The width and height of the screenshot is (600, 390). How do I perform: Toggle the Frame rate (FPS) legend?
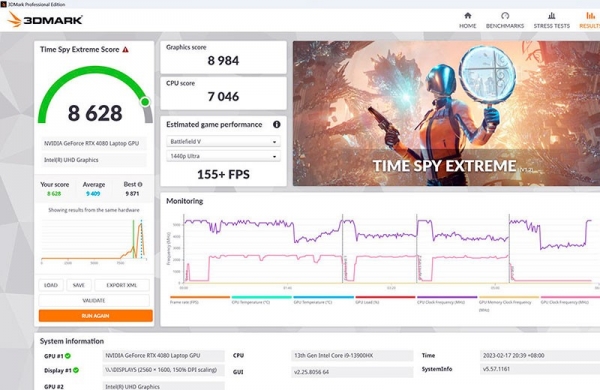200,300
